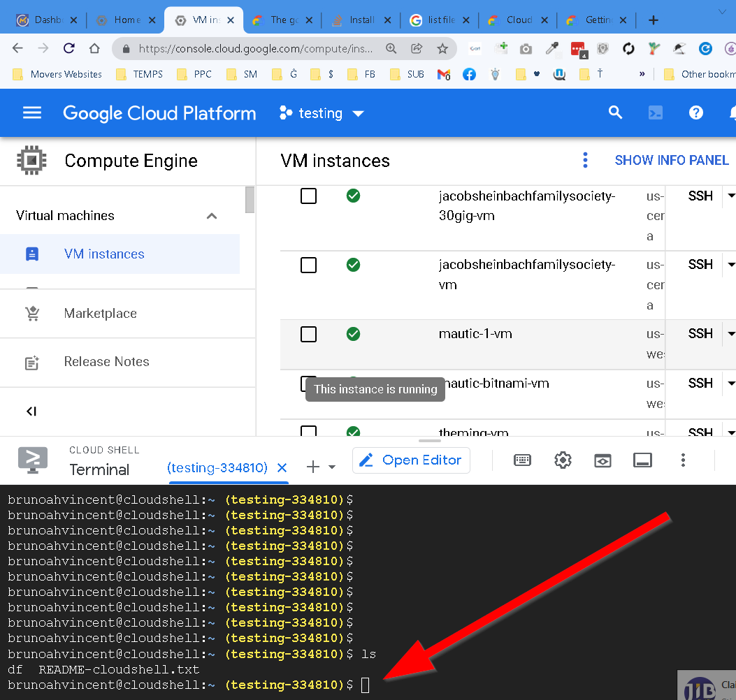Image resolution: width=736 pixels, height=700 pixels.
Task: Switch to the list file Google tab
Action: [x=440, y=20]
